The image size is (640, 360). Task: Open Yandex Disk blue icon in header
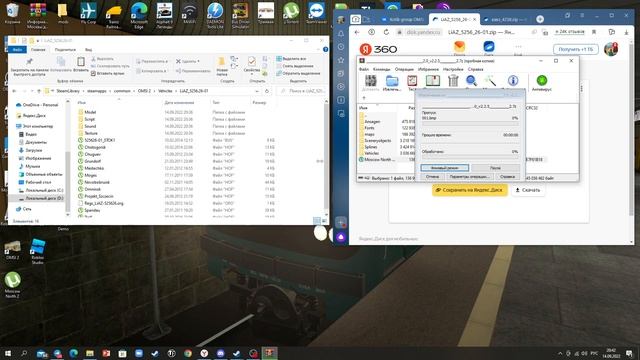click(x=489, y=47)
